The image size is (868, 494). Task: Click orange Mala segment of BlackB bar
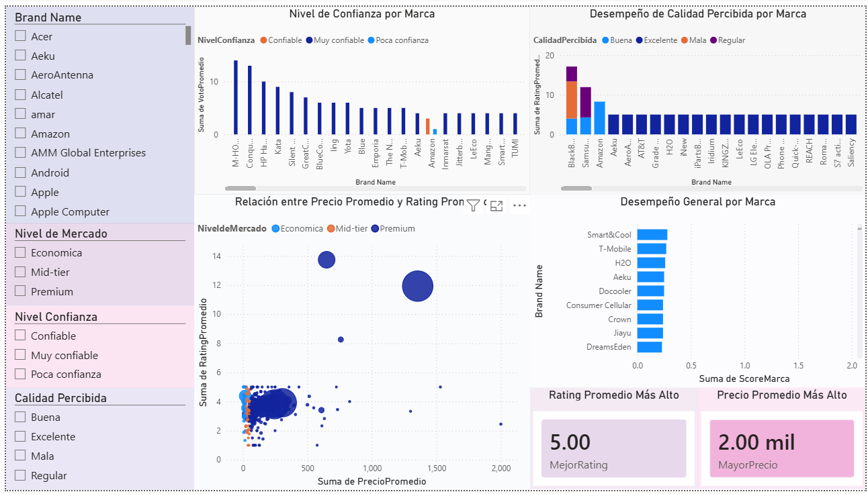coord(572,100)
